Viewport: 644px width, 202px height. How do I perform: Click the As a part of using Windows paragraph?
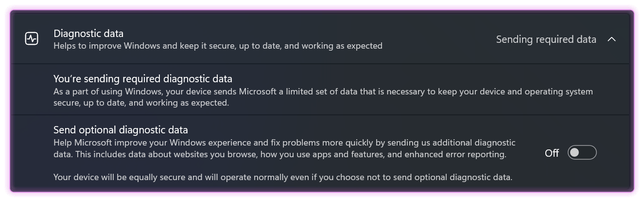[x=323, y=92]
